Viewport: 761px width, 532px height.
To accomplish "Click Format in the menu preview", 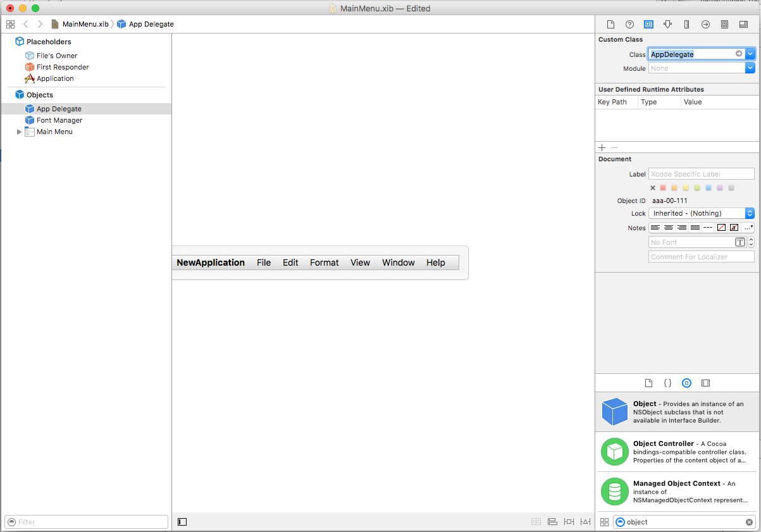I will click(x=324, y=263).
